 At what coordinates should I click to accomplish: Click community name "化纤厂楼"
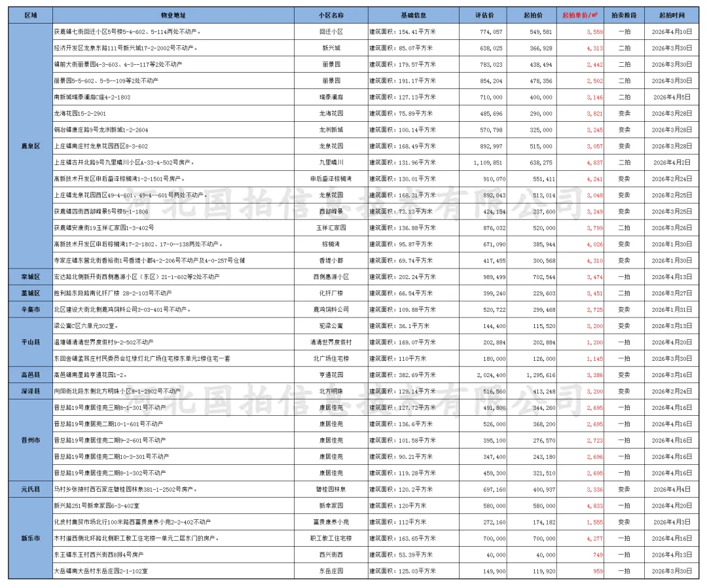[331, 293]
